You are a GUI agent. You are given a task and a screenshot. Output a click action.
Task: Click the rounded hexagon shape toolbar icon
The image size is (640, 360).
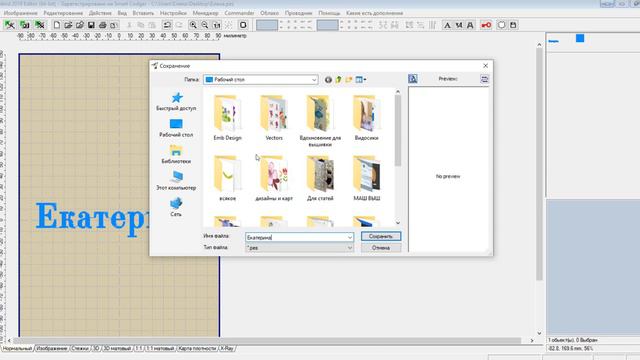tap(501, 25)
